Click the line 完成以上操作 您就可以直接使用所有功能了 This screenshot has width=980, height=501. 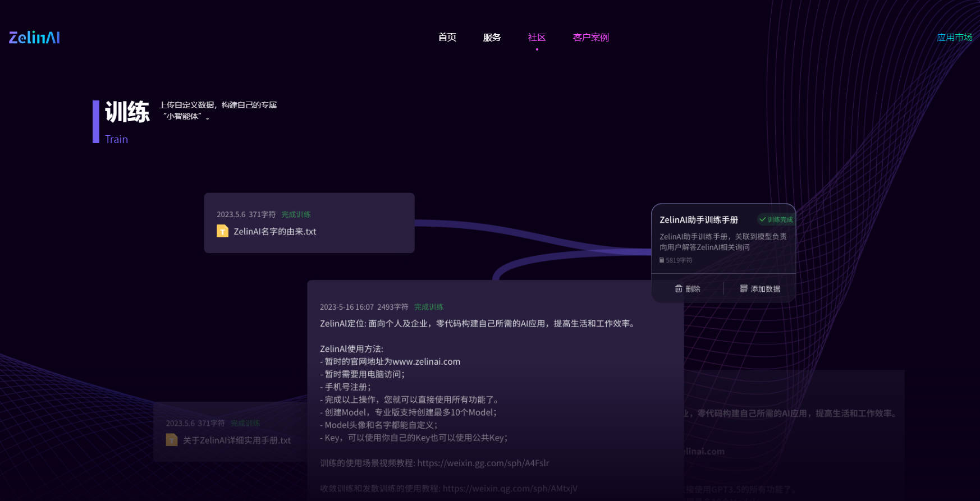pos(410,399)
